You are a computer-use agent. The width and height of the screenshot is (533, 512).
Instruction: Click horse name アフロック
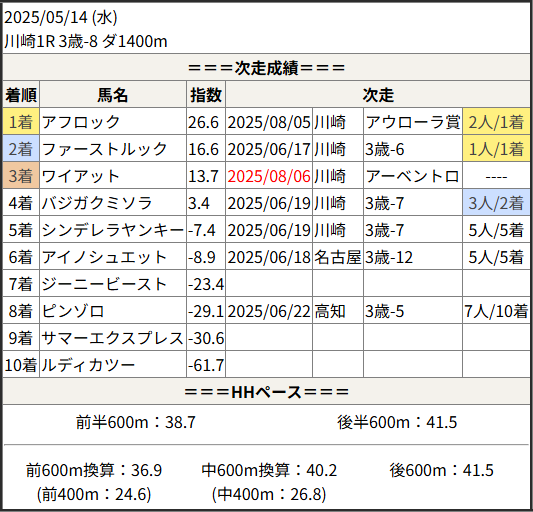point(81,122)
